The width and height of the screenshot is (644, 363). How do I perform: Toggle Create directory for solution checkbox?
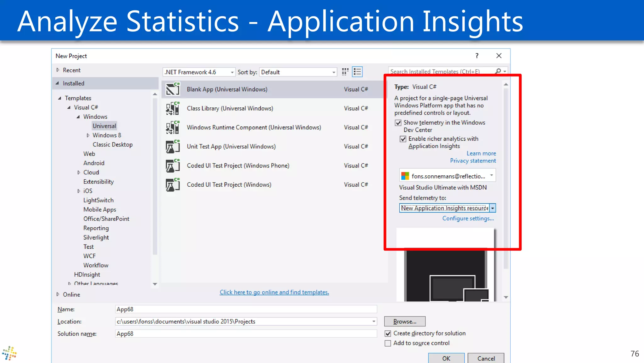pos(388,333)
